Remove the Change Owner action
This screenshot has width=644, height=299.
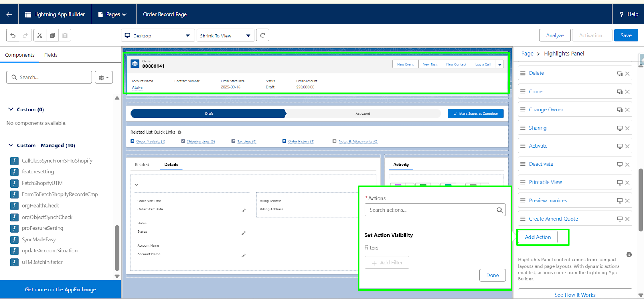click(627, 110)
